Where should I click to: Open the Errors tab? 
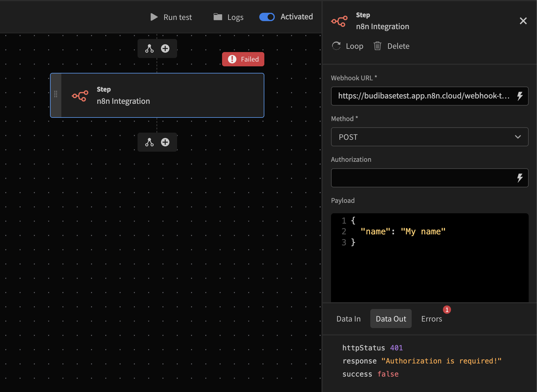point(432,319)
